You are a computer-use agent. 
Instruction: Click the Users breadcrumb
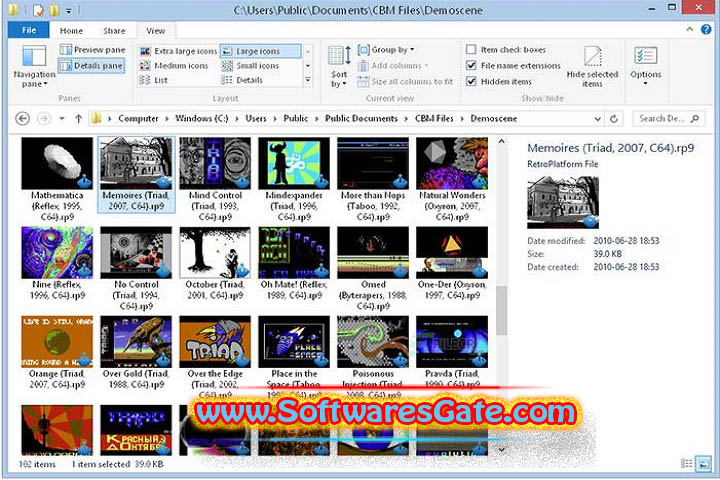pyautogui.click(x=256, y=119)
